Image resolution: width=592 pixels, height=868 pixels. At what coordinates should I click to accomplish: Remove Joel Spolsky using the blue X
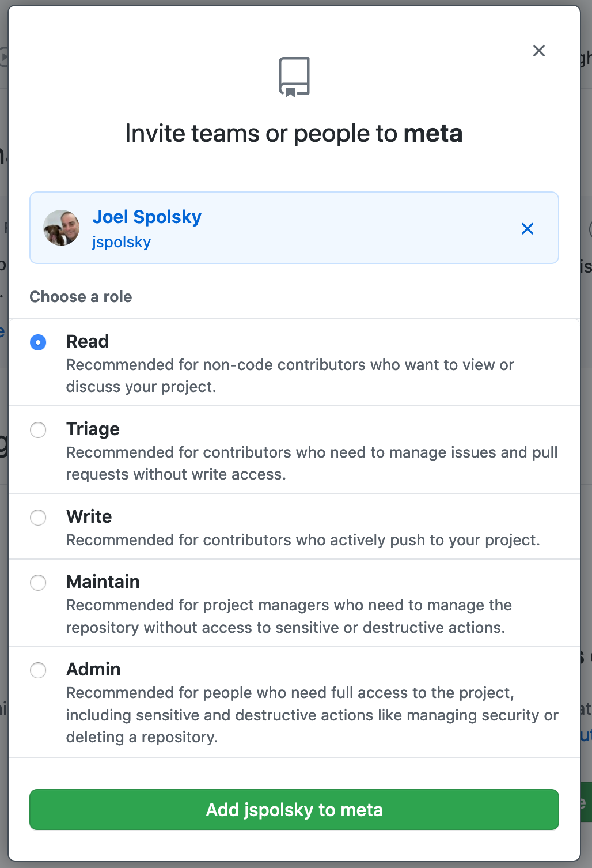527,229
